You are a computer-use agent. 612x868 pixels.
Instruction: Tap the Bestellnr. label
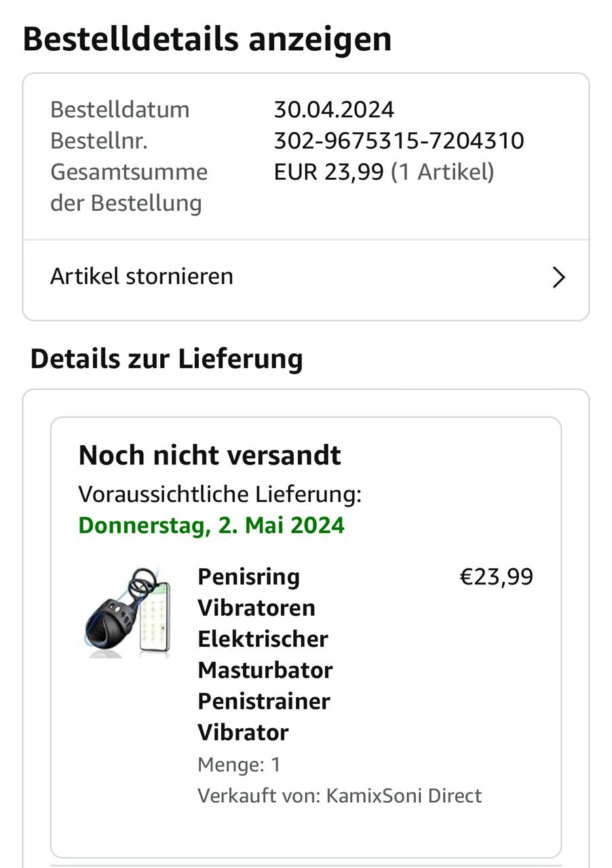pyautogui.click(x=99, y=141)
